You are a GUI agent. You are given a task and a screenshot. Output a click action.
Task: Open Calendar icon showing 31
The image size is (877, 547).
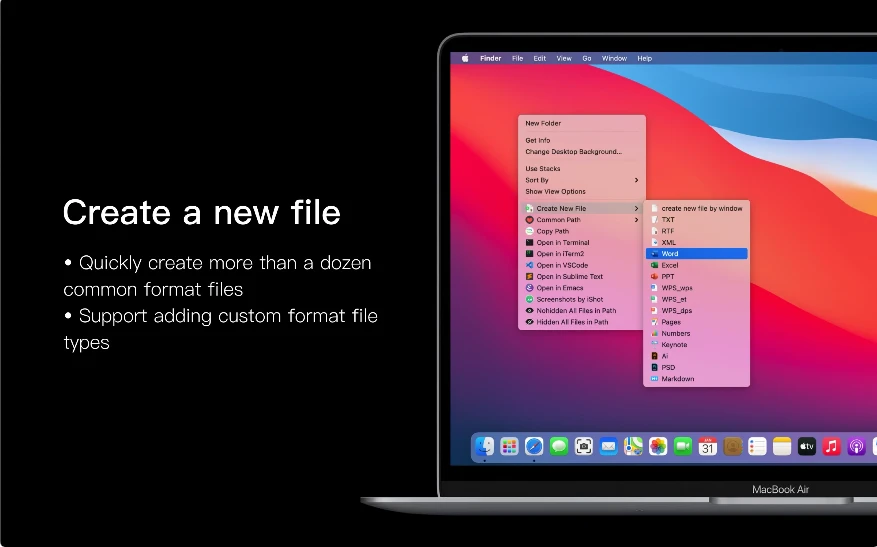point(708,446)
